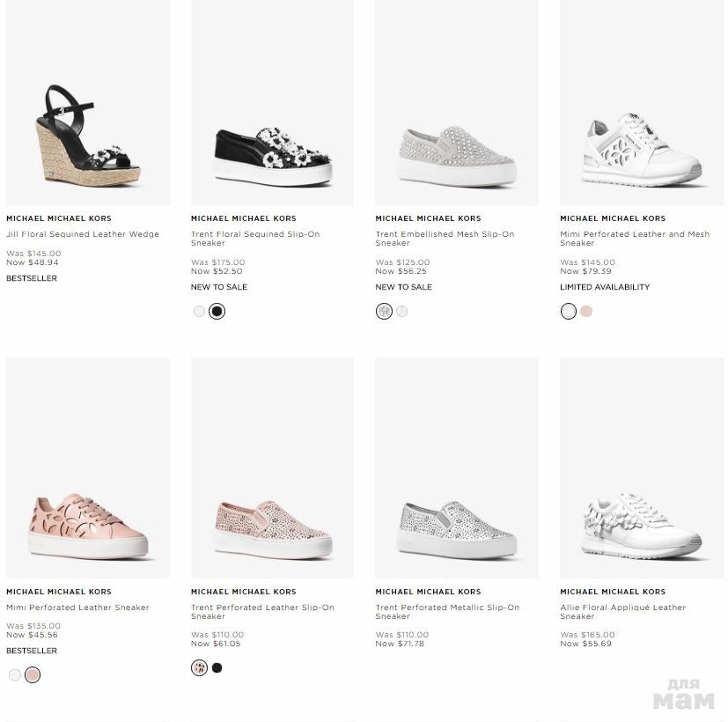View the pink Mimi perforated sneaker photo
This screenshot has width=728, height=722.
(x=88, y=525)
